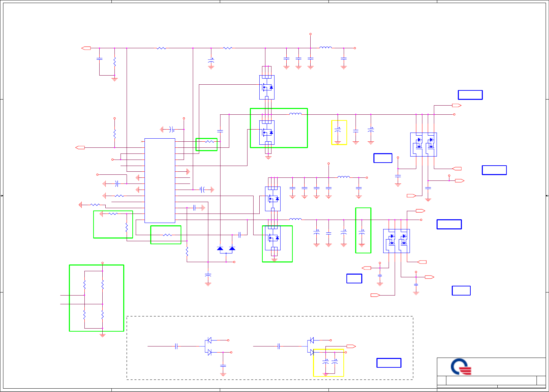This screenshot has width=549, height=392.
Task: Select the topmost MOSFET symbol under the power rail
Action: [267, 87]
